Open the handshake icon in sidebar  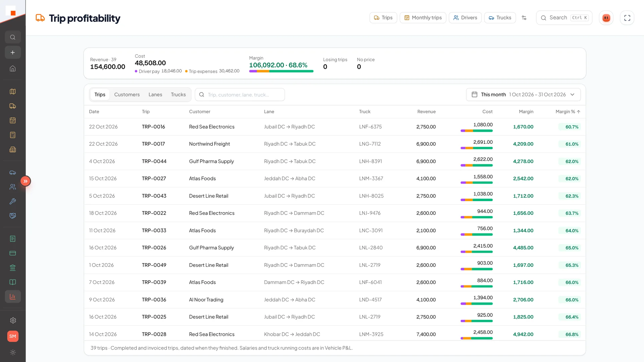(x=13, y=216)
